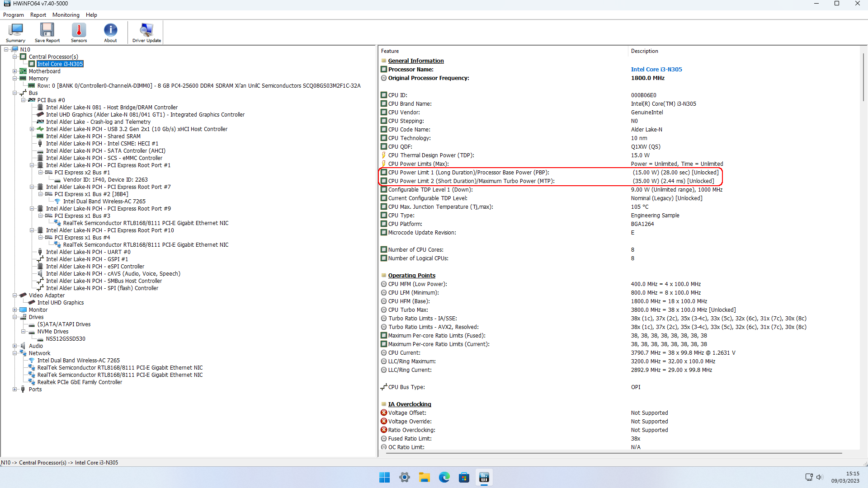Select the CPU Max. Junction Temperature row
The height and width of the screenshot is (488, 868).
point(618,207)
